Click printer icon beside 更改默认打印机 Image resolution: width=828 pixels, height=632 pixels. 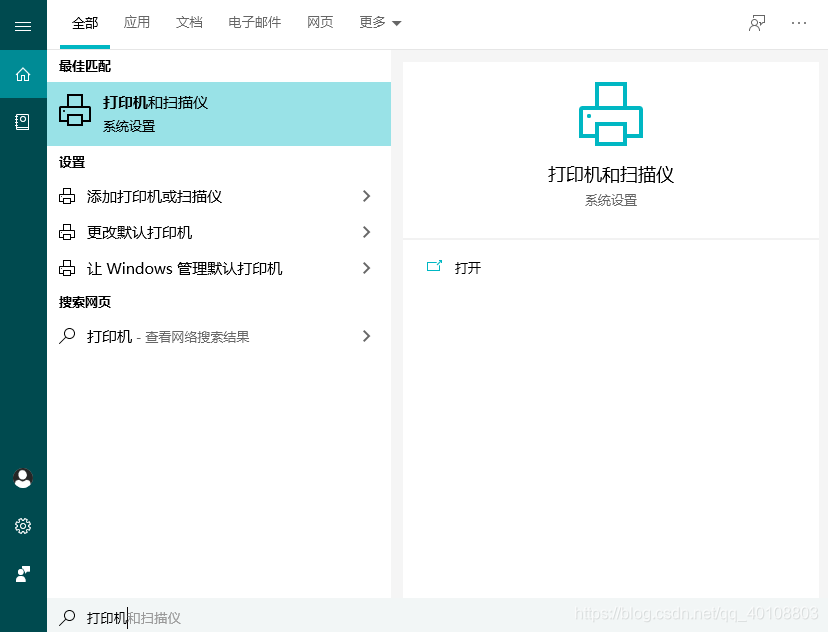click(67, 232)
